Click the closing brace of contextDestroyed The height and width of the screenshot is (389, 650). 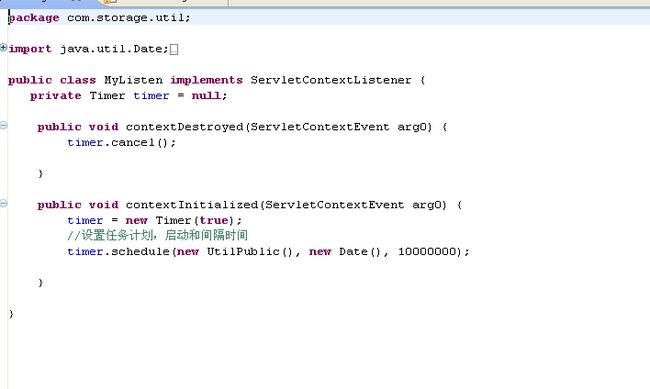[x=41, y=174]
